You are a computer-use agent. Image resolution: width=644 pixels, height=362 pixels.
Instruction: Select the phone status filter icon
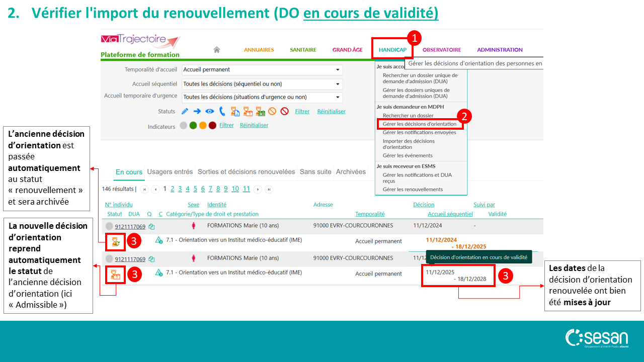pos(222,112)
